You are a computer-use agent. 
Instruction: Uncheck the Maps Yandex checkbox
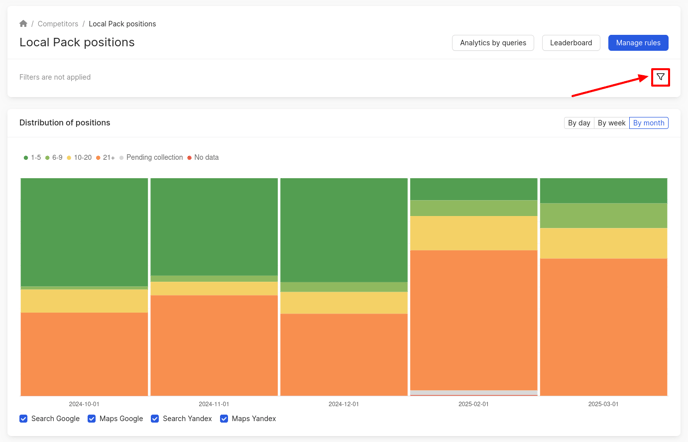[224, 419]
